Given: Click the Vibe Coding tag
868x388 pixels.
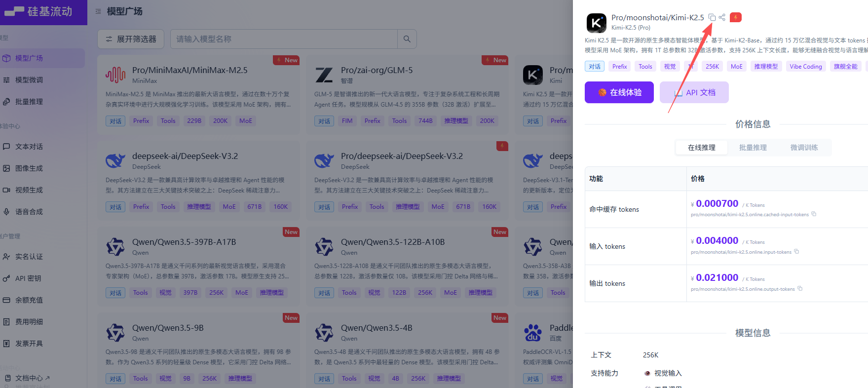Looking at the screenshot, I should tap(806, 67).
